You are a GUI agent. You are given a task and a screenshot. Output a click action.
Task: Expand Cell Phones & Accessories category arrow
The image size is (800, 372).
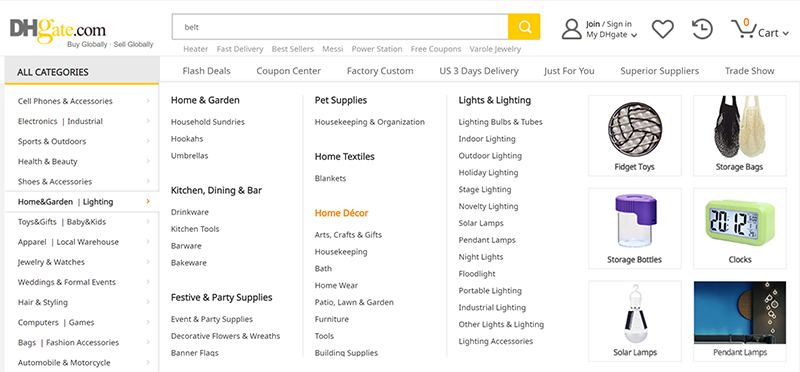point(148,101)
